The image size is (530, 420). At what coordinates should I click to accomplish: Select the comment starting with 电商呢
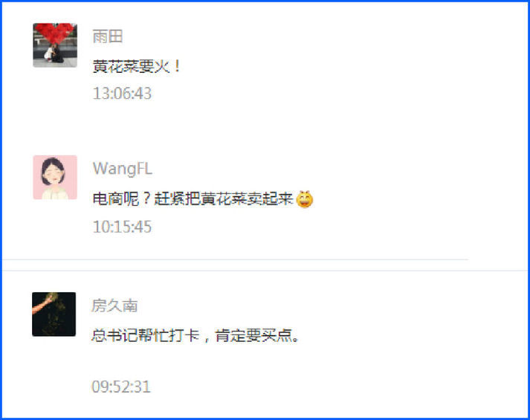click(x=203, y=199)
